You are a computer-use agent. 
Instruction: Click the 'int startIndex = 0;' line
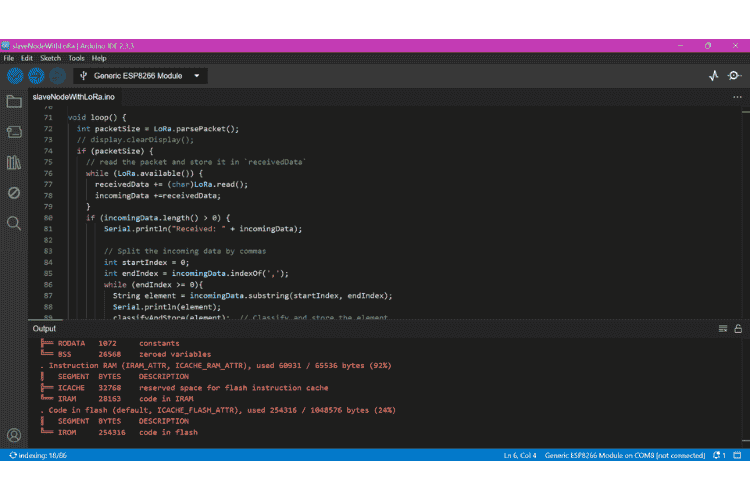click(x=146, y=262)
